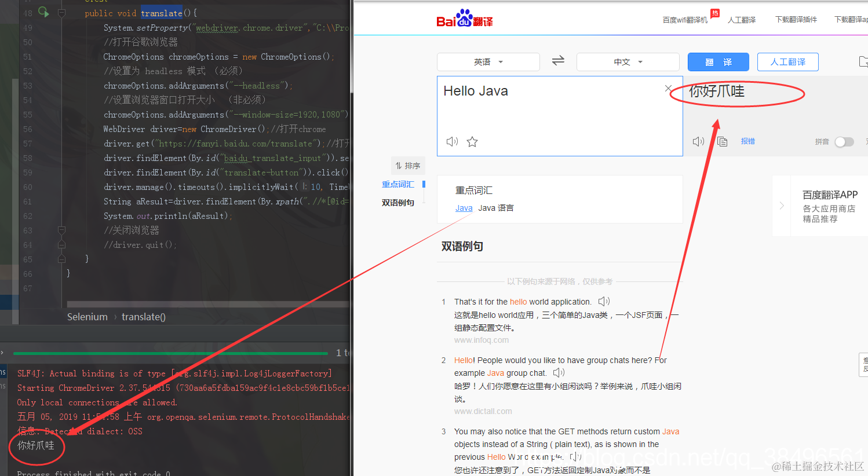This screenshot has width=868, height=476.
Task: Toggle the 拼音 pinyin switch
Action: tap(844, 142)
